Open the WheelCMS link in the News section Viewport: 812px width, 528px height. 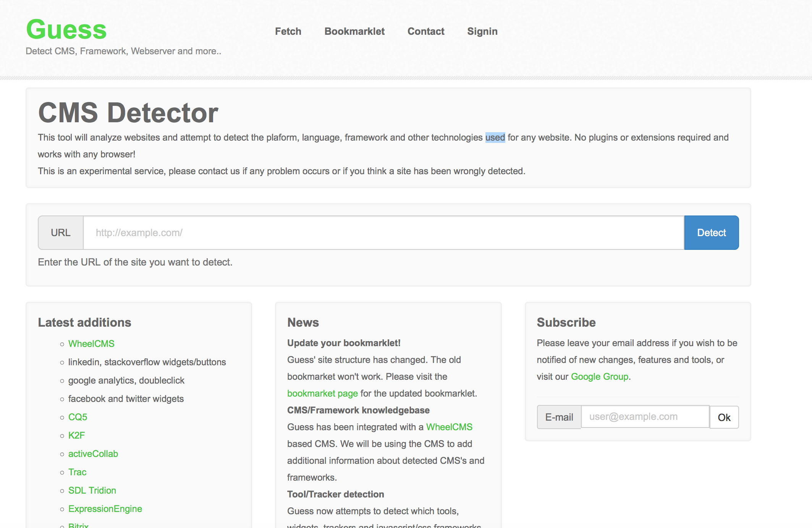click(449, 427)
